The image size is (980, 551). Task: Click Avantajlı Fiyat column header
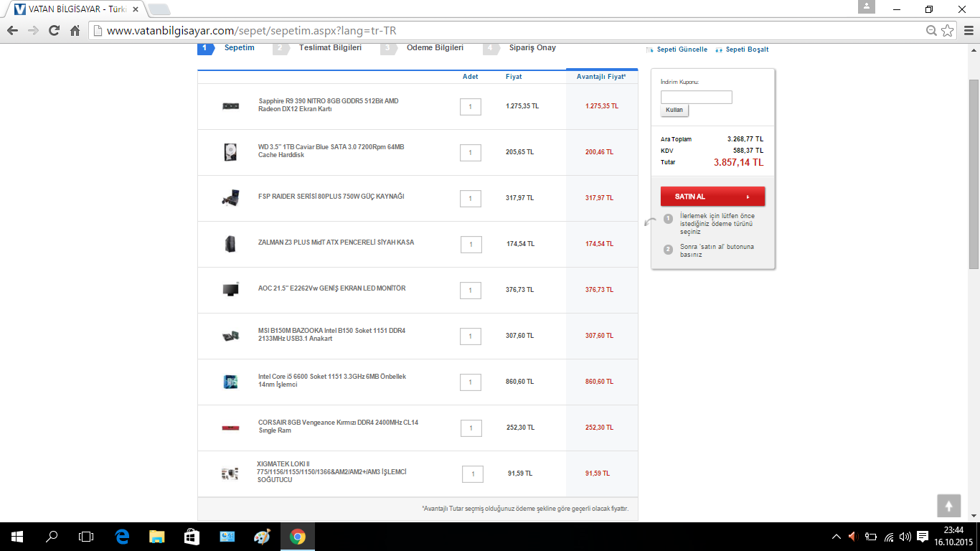(601, 76)
